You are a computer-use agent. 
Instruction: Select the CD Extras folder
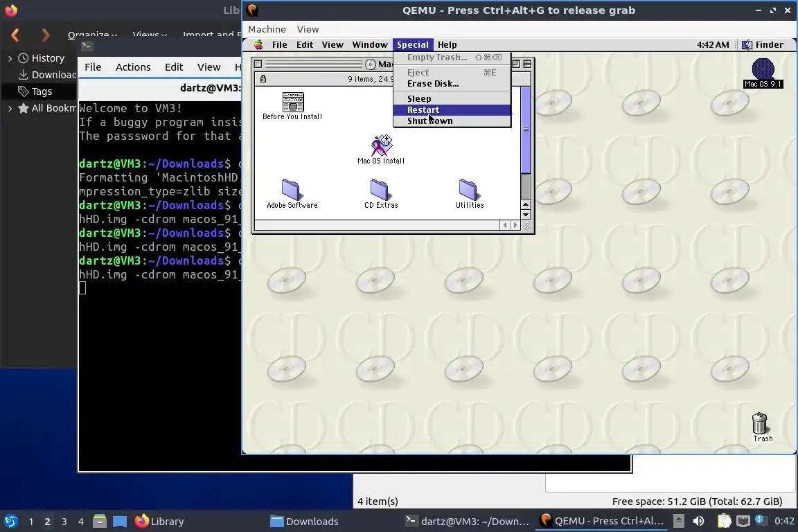point(380,189)
